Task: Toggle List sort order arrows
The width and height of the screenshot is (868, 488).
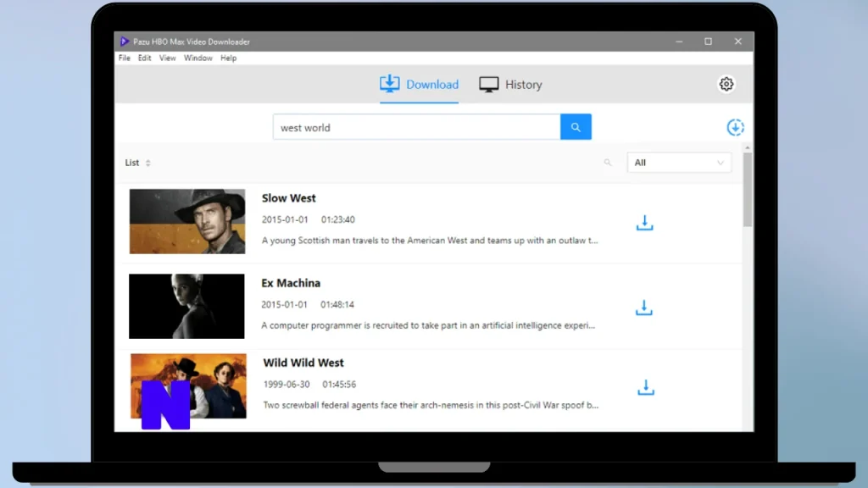Action: tap(147, 163)
